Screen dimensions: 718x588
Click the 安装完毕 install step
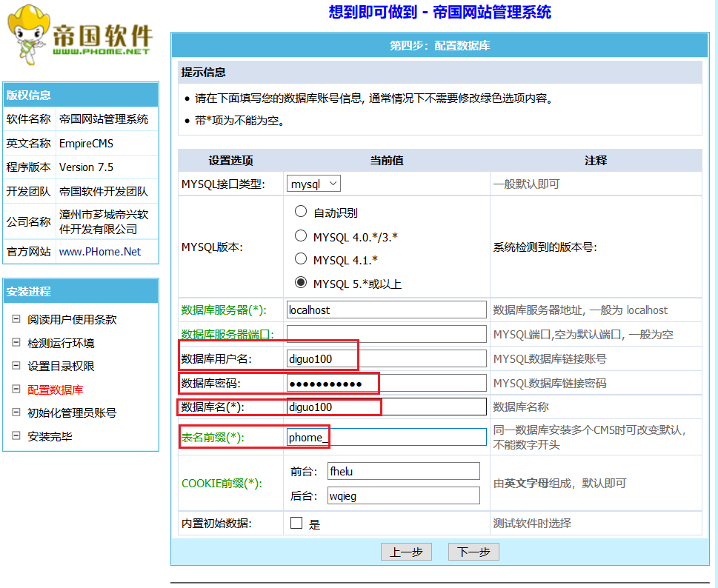click(x=50, y=436)
